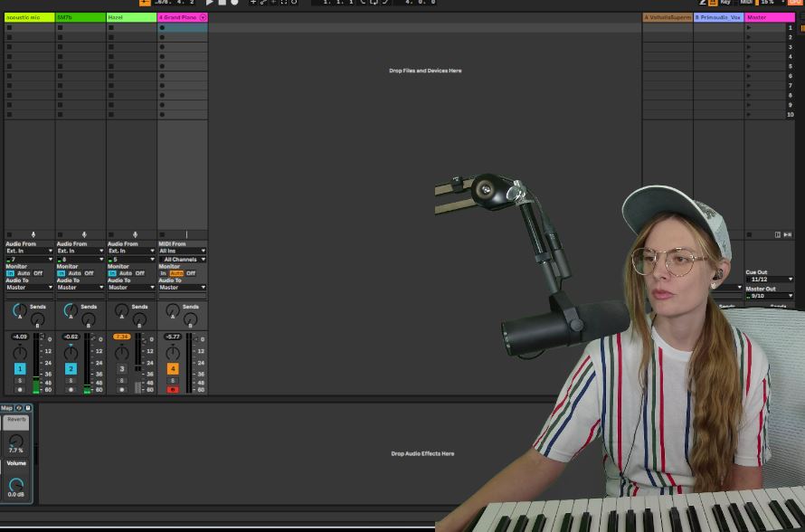Click acoustic mic Send A knob
The image size is (805, 532).
20,310
